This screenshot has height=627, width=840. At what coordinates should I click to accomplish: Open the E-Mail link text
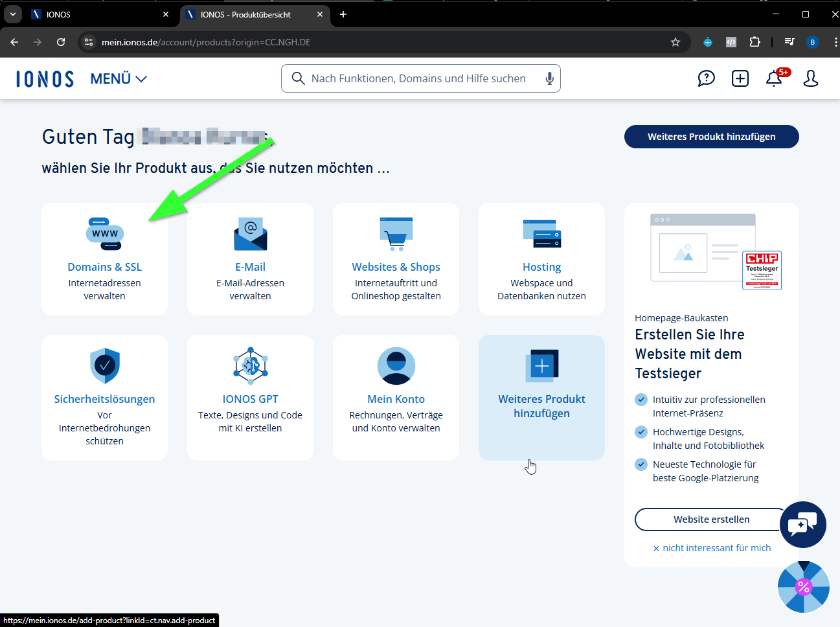[251, 267]
